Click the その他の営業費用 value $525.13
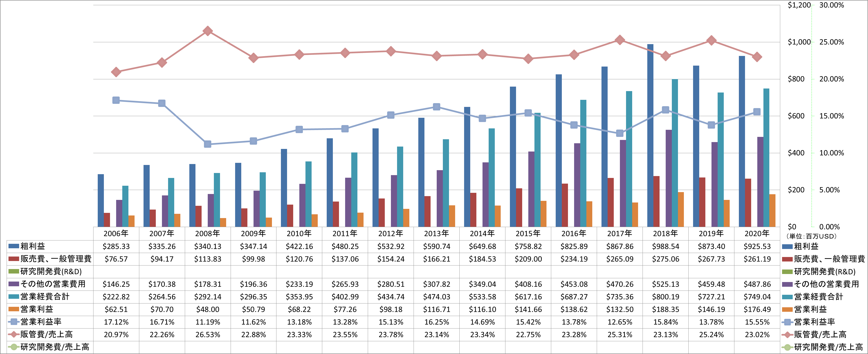 point(665,284)
